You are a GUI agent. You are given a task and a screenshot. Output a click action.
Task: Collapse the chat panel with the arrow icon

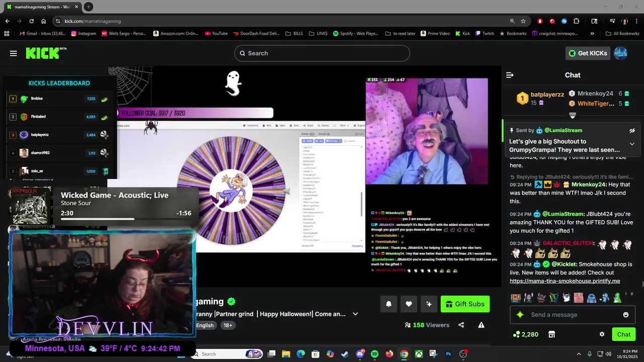point(510,75)
